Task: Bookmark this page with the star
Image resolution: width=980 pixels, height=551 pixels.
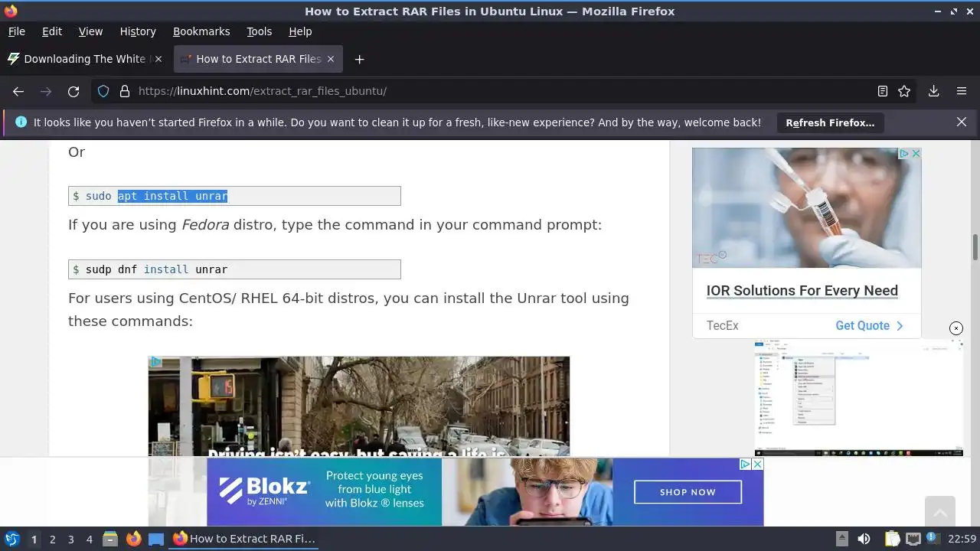Action: (904, 91)
